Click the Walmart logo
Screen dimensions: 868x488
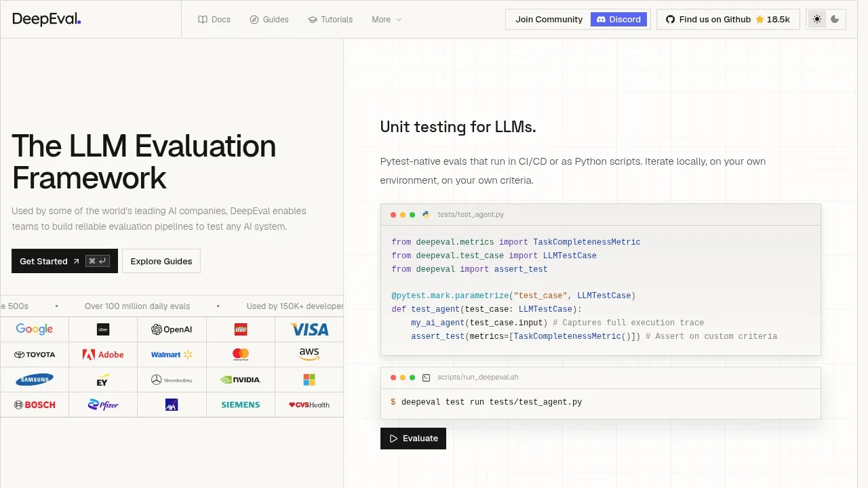click(172, 354)
